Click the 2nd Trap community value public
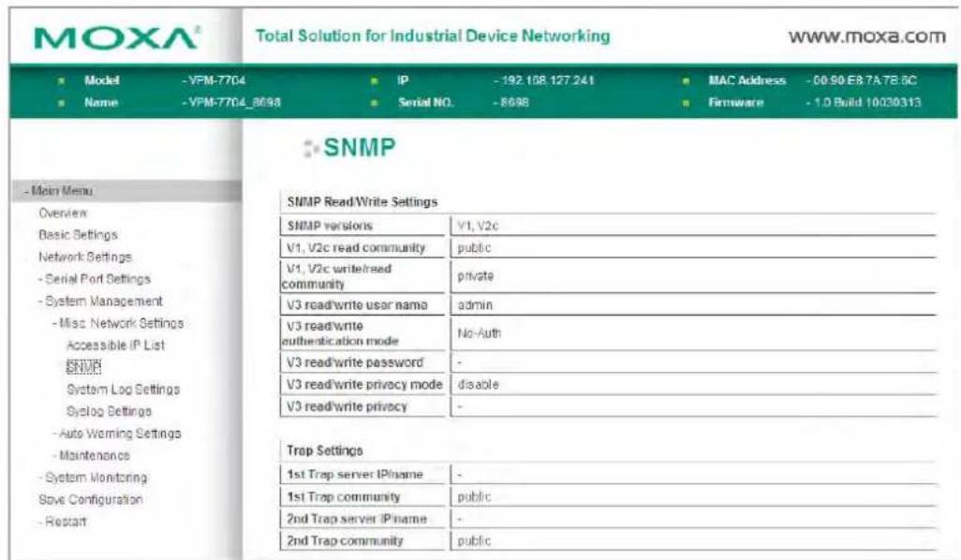The image size is (961, 560). pos(474,541)
